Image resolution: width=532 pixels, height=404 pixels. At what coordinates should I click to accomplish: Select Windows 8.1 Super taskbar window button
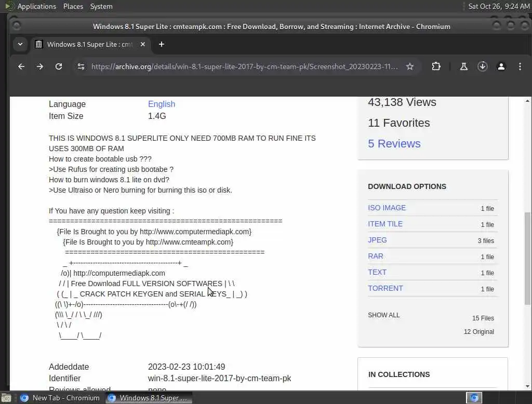(x=149, y=398)
